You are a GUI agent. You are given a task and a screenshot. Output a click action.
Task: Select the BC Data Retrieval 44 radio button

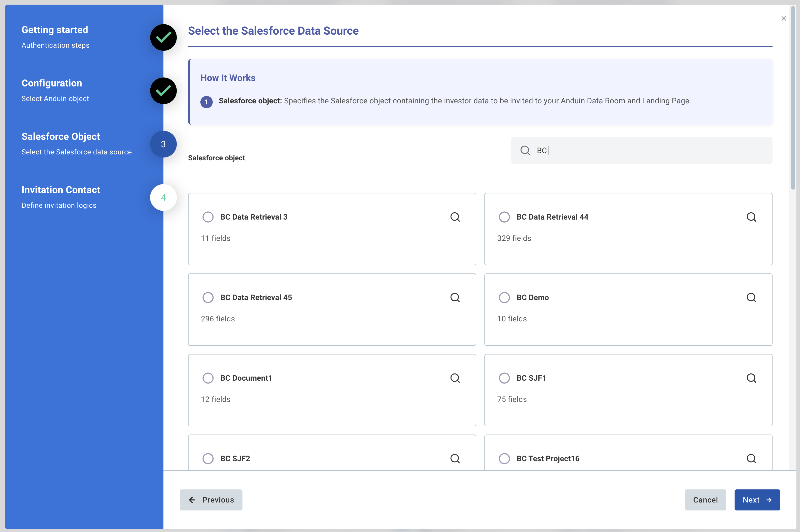504,217
